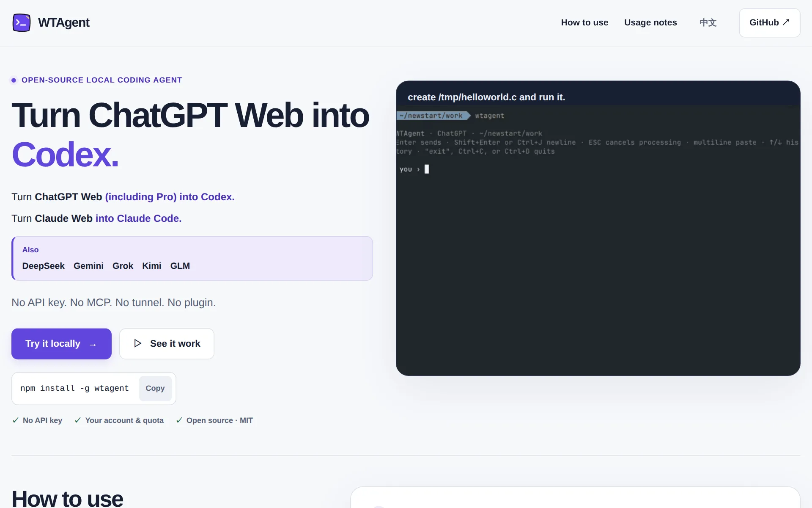The image size is (812, 508).
Task: Open the Usage notes nav link
Action: coord(650,22)
